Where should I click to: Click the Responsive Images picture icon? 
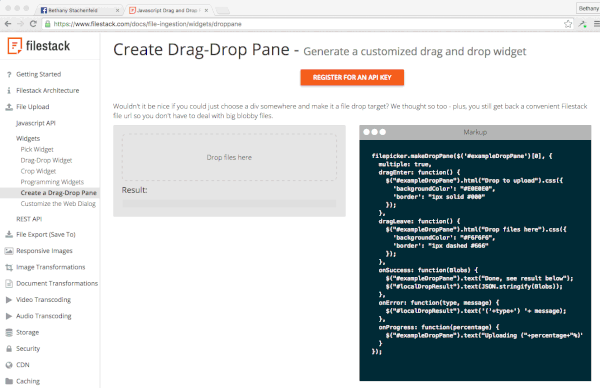coord(9,251)
